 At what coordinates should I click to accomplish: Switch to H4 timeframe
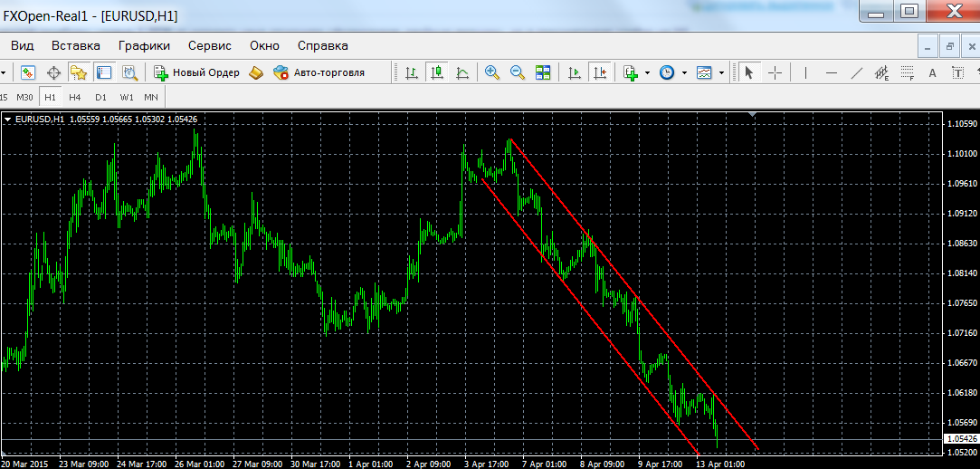(x=75, y=97)
